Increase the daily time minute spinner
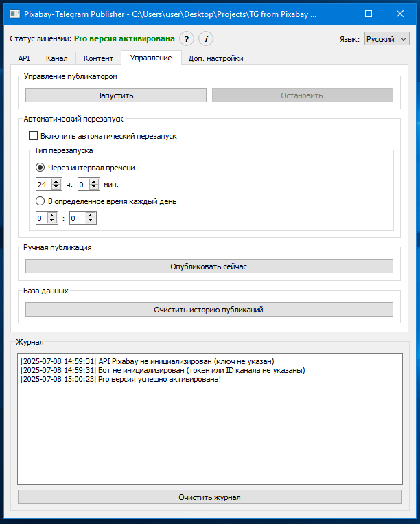The width and height of the screenshot is (420, 524). click(x=91, y=216)
